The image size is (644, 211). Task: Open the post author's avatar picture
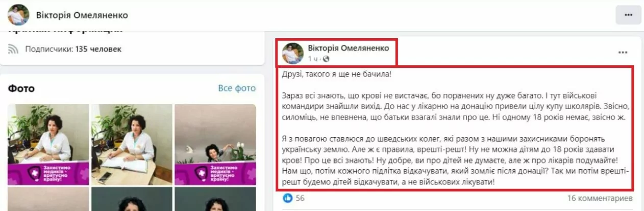292,52
